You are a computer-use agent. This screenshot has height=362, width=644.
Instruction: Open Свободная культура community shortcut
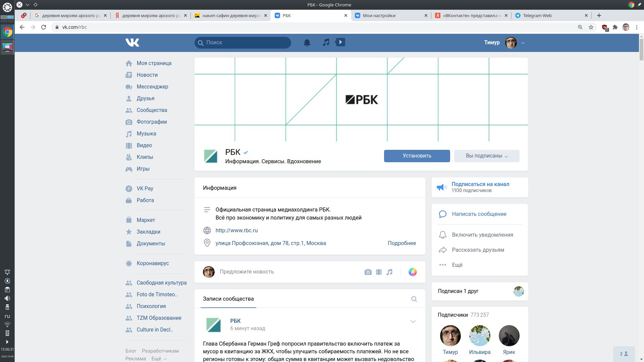(x=161, y=283)
